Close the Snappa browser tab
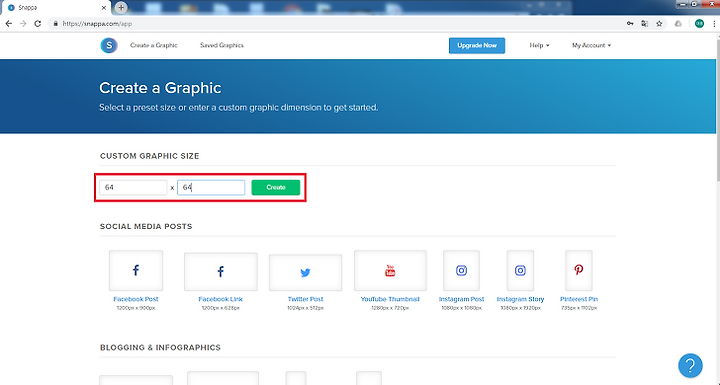Viewport: 720px width, 385px height. [104, 8]
